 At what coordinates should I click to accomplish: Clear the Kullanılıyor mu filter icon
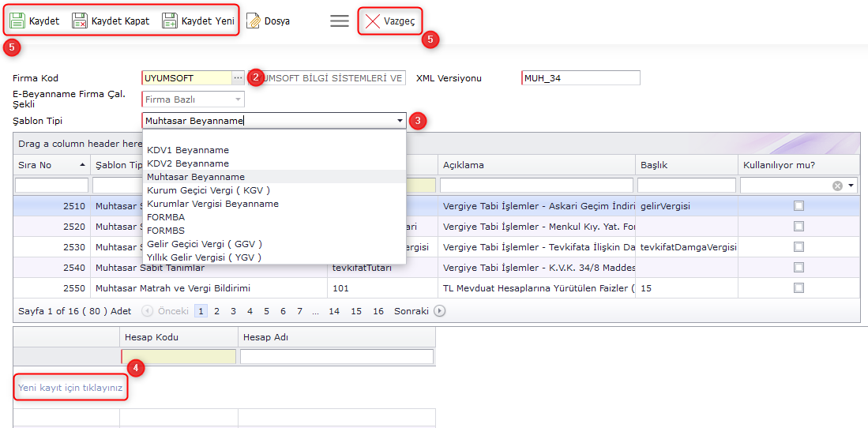(x=837, y=186)
